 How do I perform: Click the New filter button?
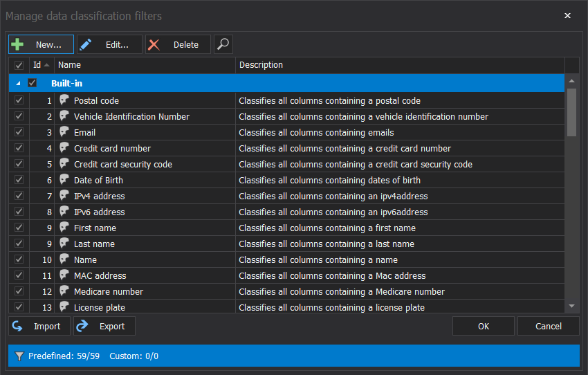[x=42, y=44]
